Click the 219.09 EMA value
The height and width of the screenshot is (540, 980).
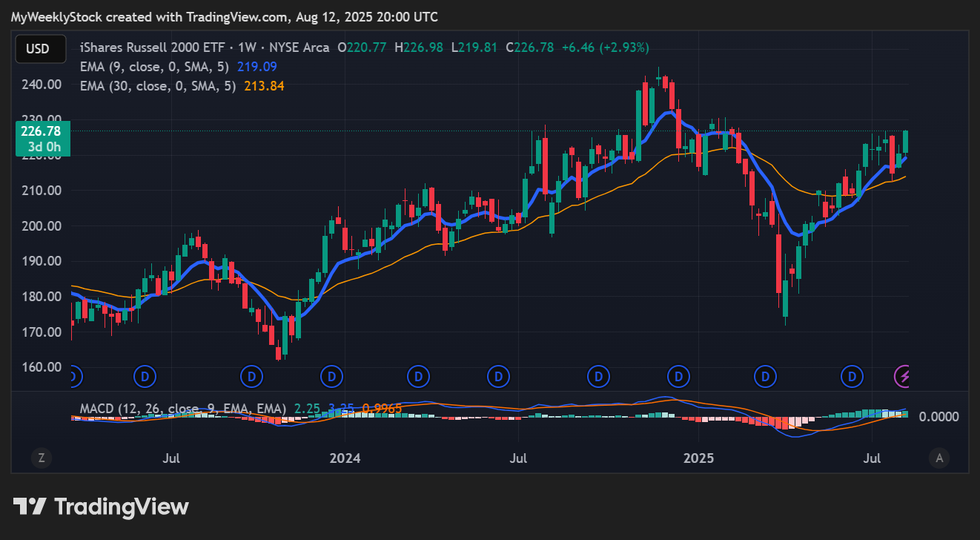tap(257, 67)
